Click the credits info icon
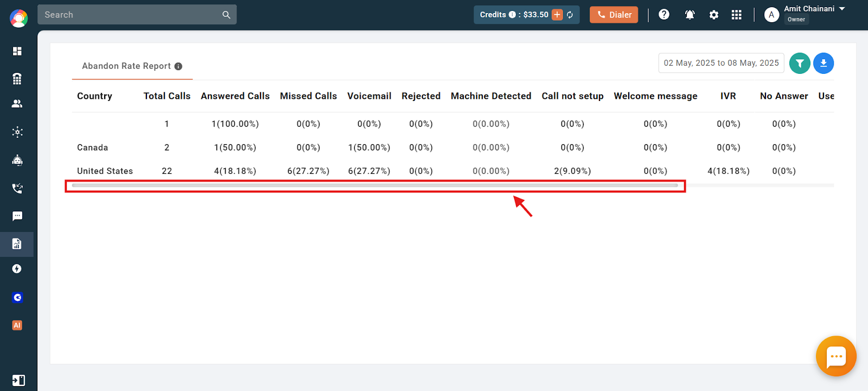Viewport: 868px width, 391px height. click(512, 15)
